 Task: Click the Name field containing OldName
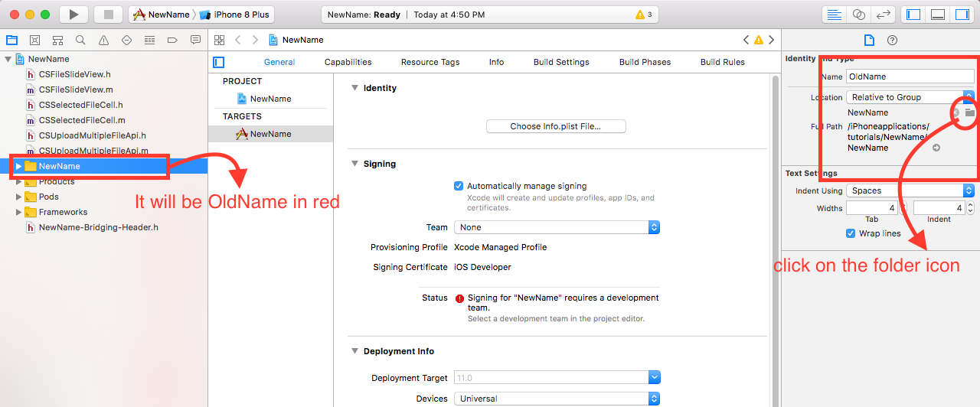tap(910, 77)
